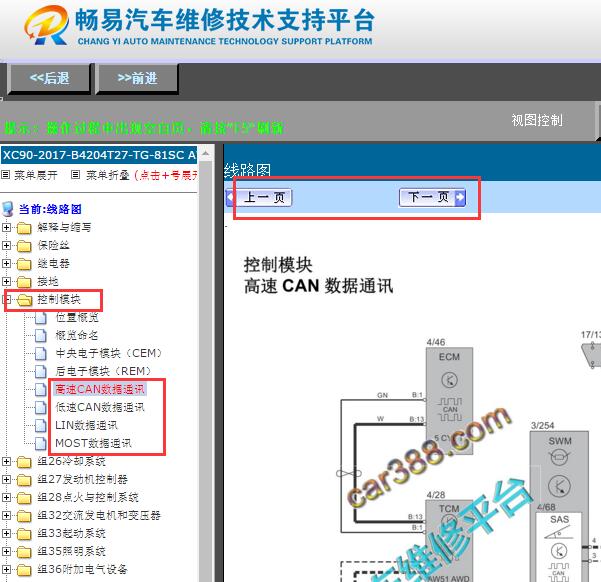Click the 控制模块 folder label

coord(59,299)
